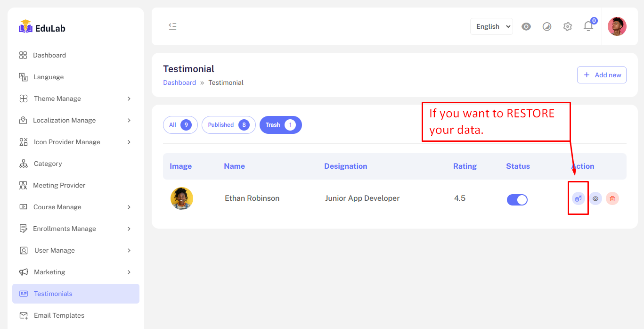The width and height of the screenshot is (644, 329).
Task: Switch to the Published tab
Action: click(x=228, y=125)
